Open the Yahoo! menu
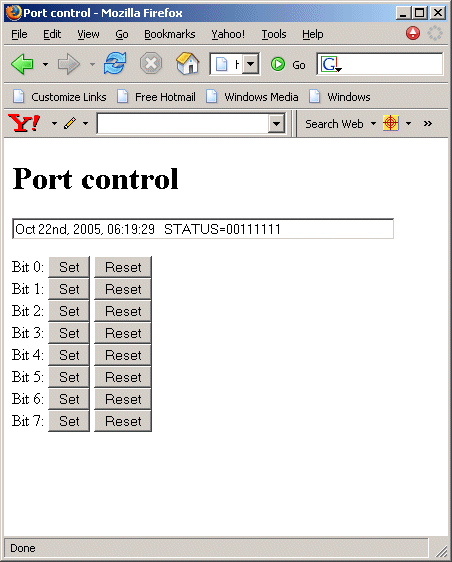The height and width of the screenshot is (562, 452). point(228,34)
